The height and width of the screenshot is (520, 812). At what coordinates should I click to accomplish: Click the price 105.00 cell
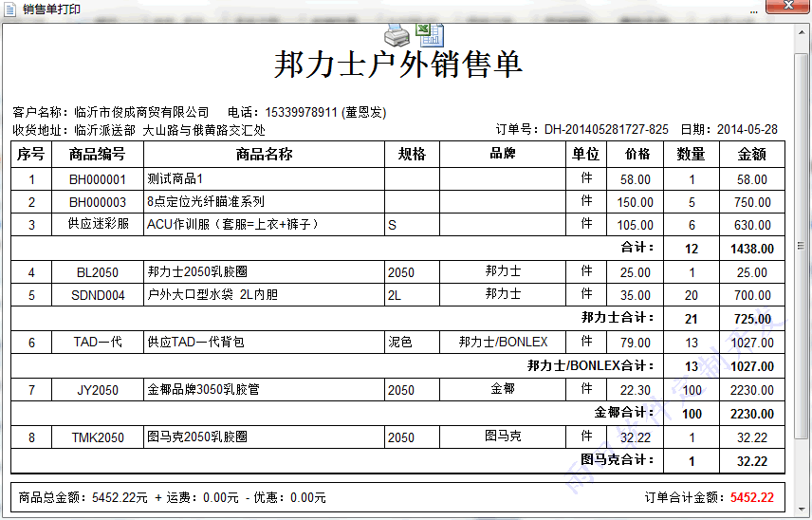pos(636,225)
